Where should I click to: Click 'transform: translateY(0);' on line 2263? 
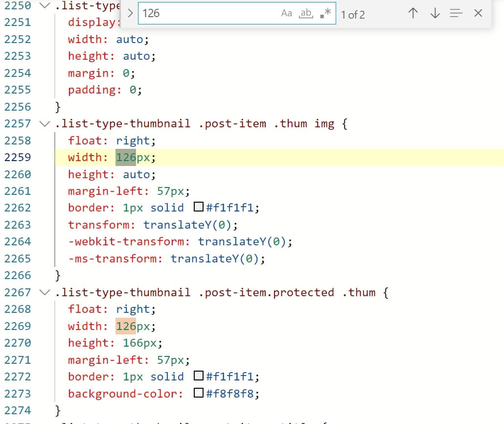tap(153, 225)
